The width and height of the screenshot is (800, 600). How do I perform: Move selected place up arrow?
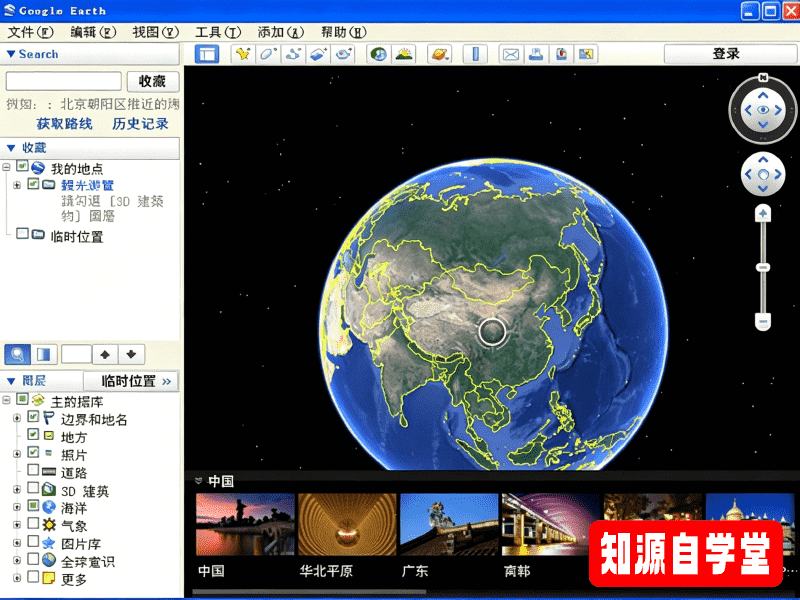[x=105, y=354]
